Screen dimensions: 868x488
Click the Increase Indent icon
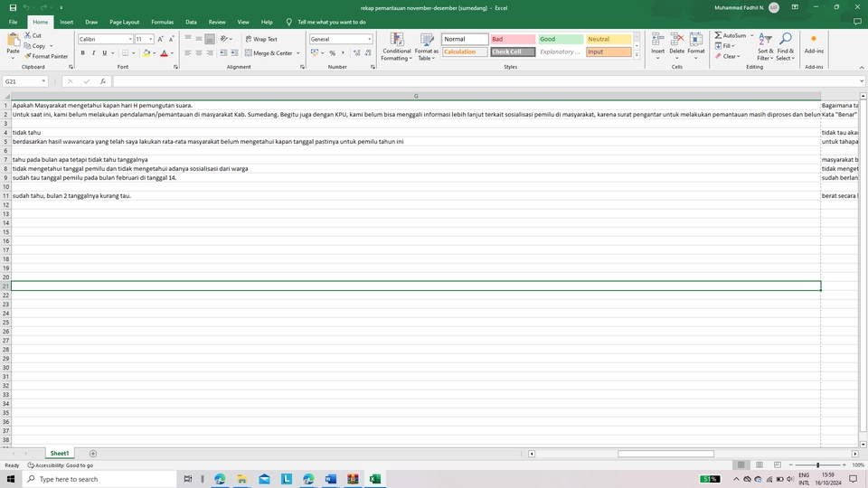234,53
